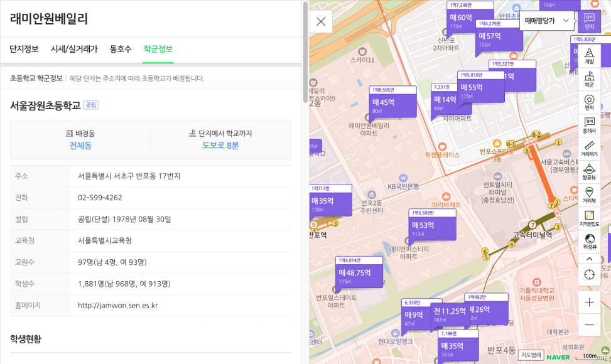The height and width of the screenshot is (364, 611).
Task: Click the 투썸플레이스 cafe icon
Action: pos(442,146)
